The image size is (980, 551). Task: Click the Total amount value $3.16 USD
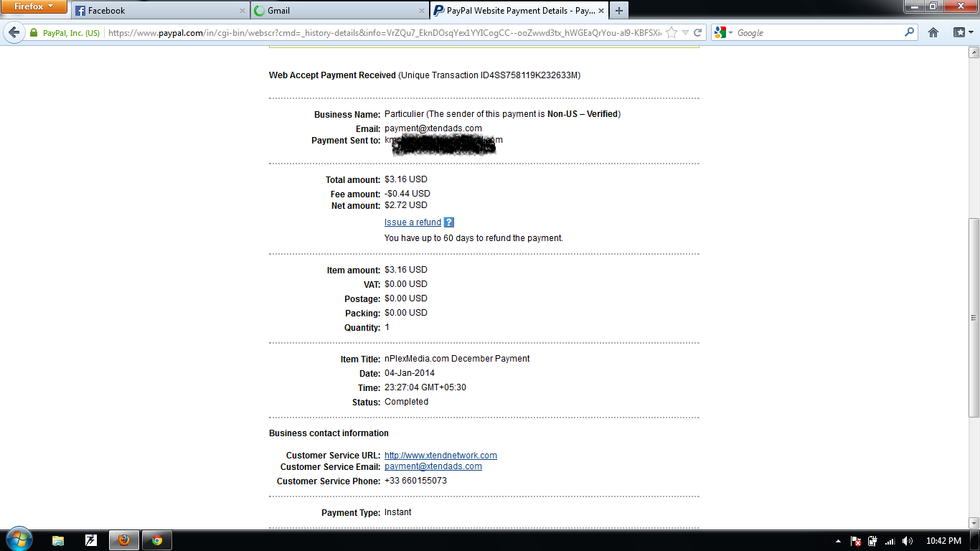(406, 179)
